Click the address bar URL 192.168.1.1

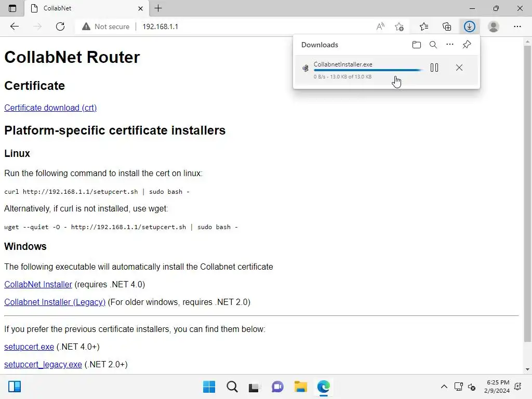coord(160,26)
